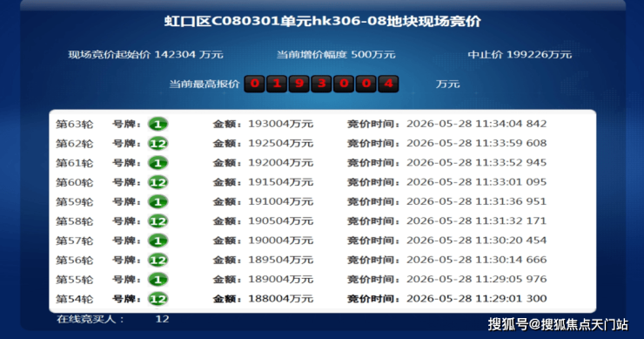
Task: Click the green badge 1 in round 63
Action: click(x=158, y=124)
